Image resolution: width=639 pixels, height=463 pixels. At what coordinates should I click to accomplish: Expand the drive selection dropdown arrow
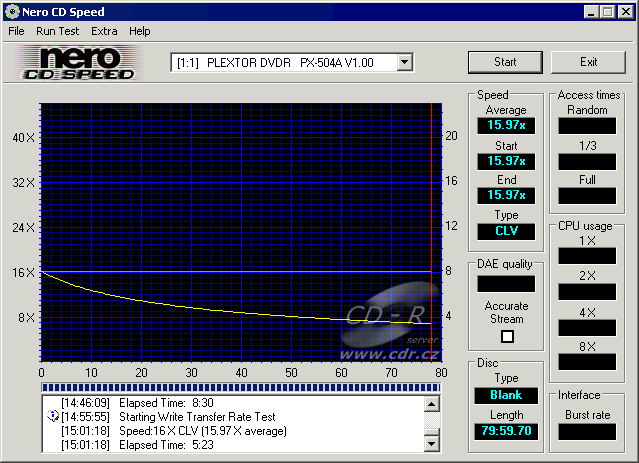pos(405,63)
